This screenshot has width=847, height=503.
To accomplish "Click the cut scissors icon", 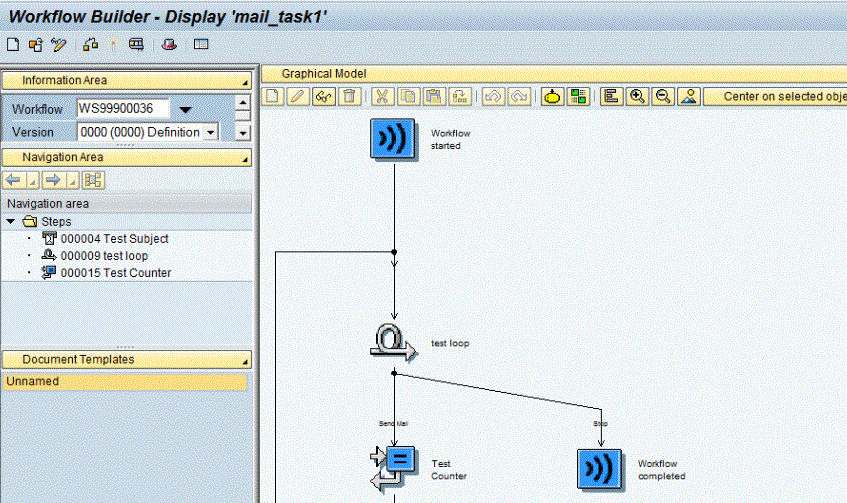I will 382,96.
